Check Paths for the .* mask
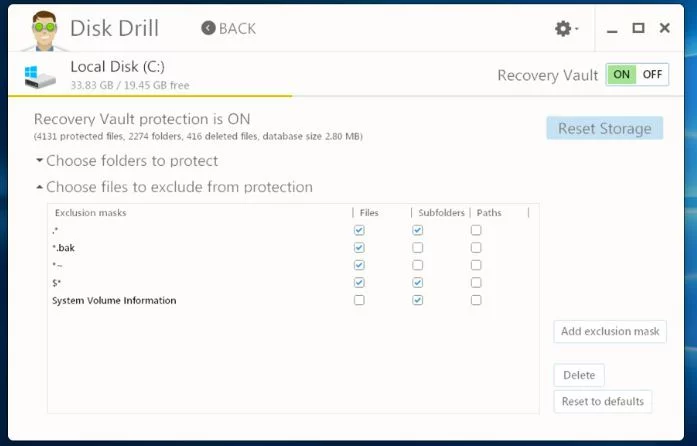The width and height of the screenshot is (697, 446). pos(476,230)
